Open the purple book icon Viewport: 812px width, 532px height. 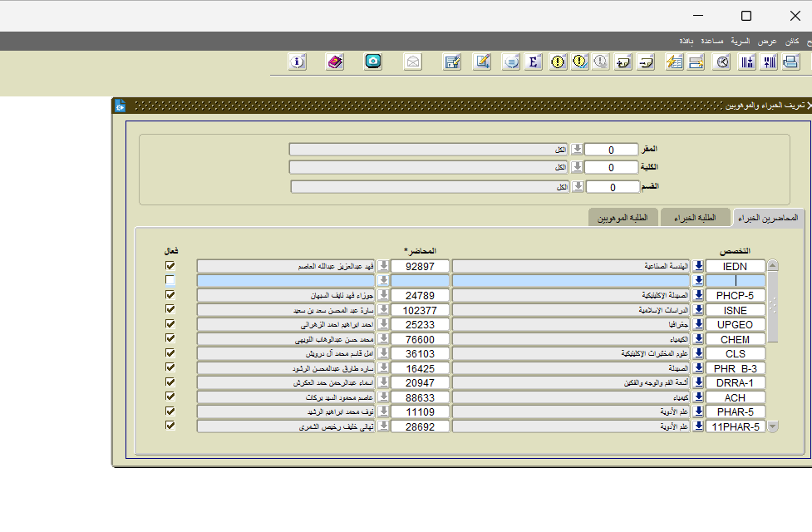pos(335,62)
